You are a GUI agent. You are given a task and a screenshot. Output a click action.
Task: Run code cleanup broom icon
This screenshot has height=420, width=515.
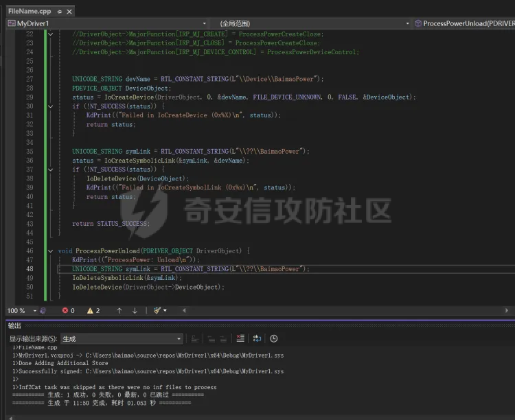pos(157,310)
